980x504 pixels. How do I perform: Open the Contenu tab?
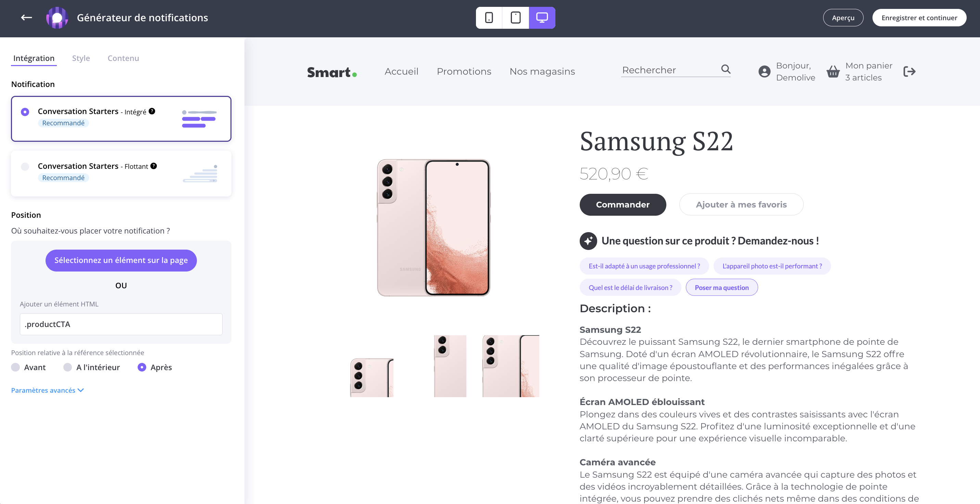pos(123,58)
